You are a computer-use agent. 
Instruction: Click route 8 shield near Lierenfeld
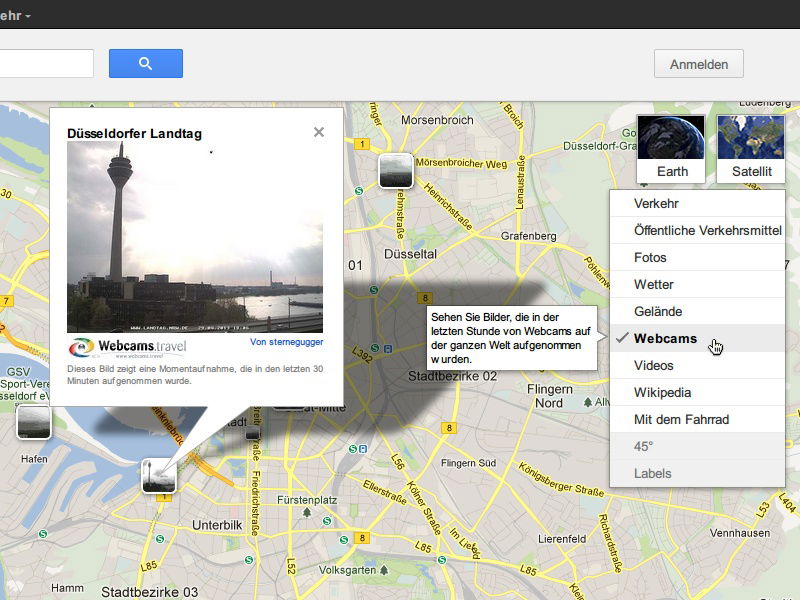click(362, 538)
